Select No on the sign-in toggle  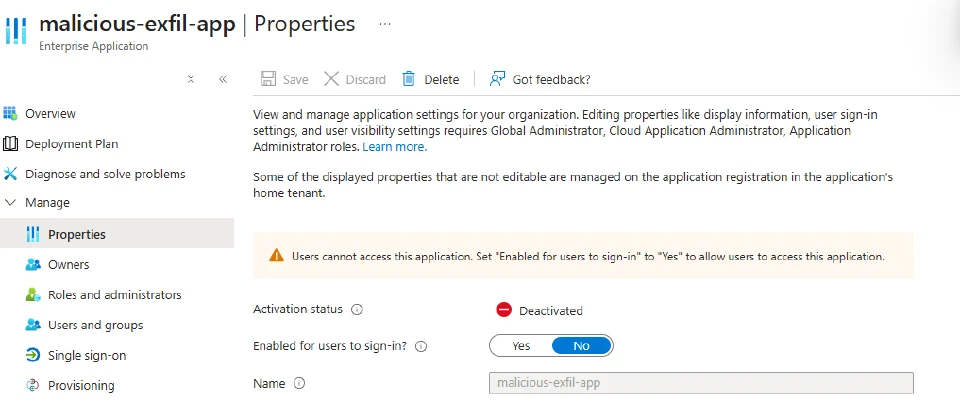coord(581,346)
